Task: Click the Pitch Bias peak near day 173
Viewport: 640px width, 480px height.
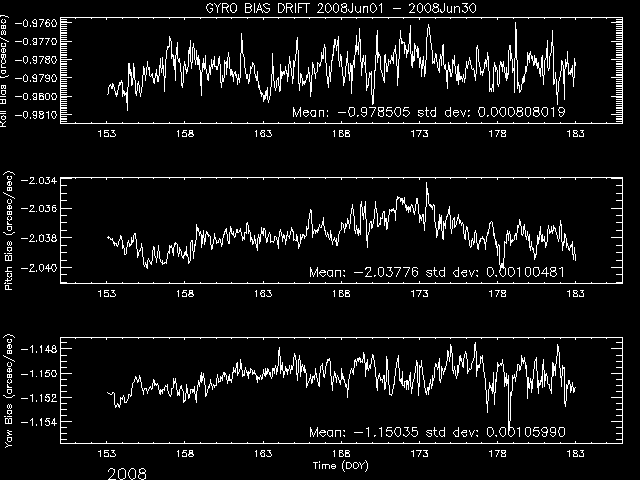Action: pyautogui.click(x=427, y=184)
